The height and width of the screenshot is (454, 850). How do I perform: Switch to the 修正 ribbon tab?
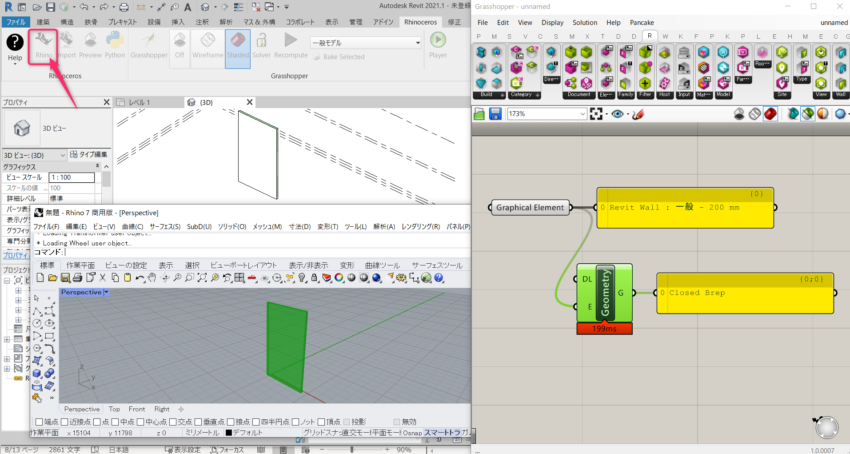coord(454,22)
